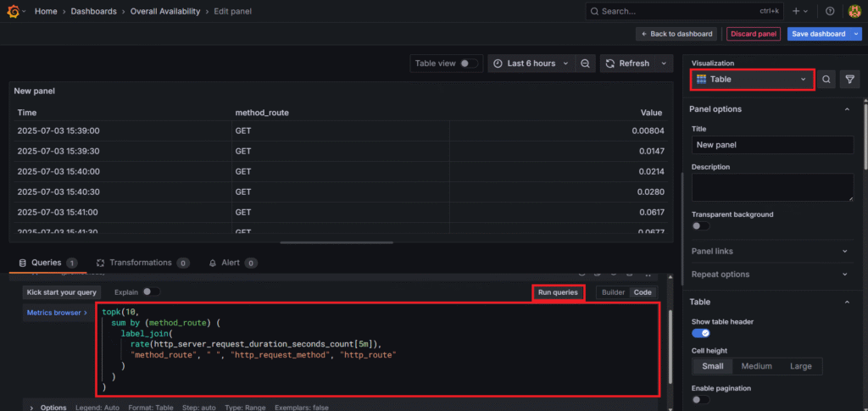Click the Time column header
Viewport: 868px width, 411px height.
tap(26, 113)
